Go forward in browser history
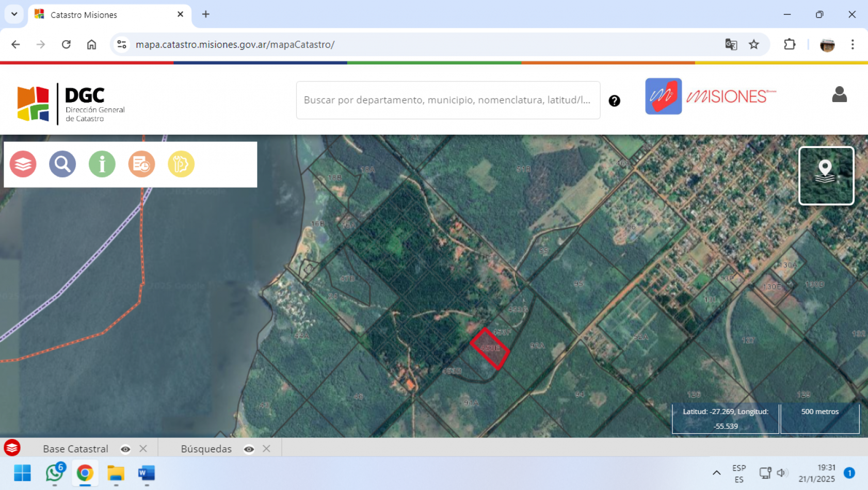 41,44
